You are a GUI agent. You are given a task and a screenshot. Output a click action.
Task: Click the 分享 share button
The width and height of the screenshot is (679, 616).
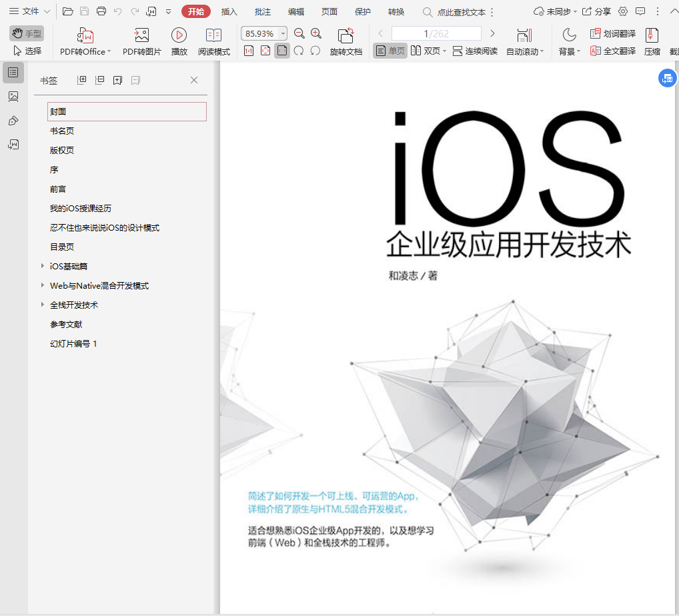coord(596,12)
